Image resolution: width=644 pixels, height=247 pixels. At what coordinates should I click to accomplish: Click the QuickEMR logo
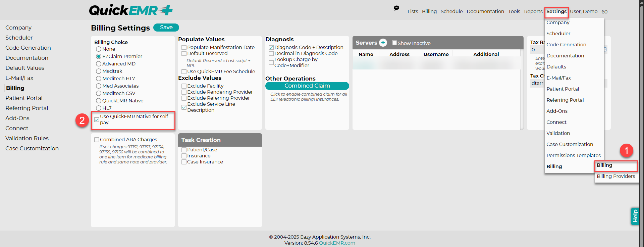point(131,10)
